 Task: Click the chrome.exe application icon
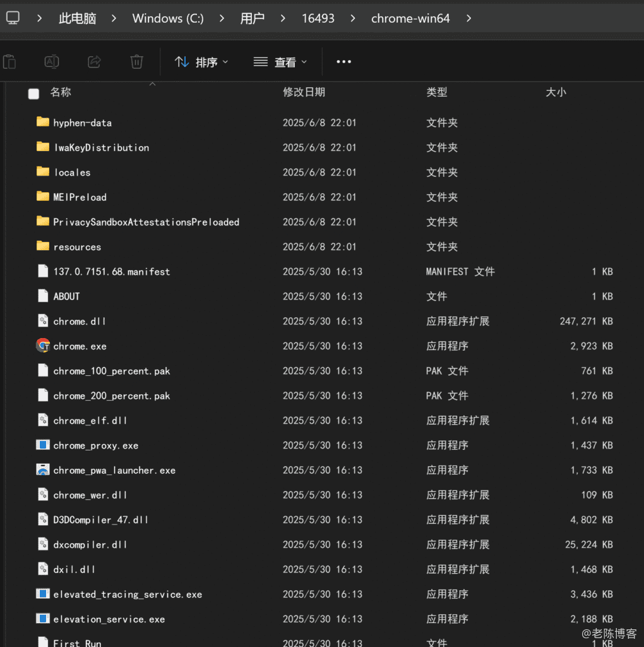(x=43, y=346)
